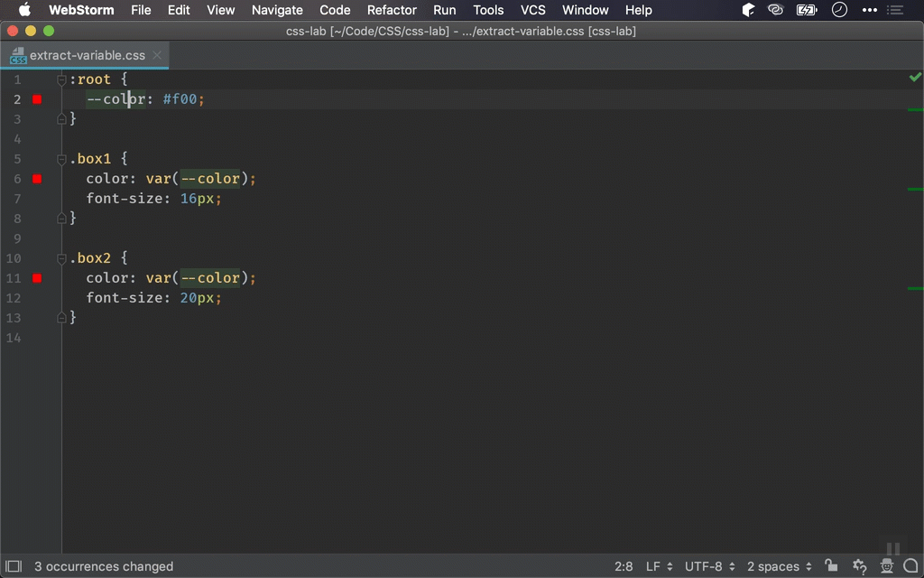Open the Navigate menu
This screenshot has width=924, height=578.
point(277,10)
